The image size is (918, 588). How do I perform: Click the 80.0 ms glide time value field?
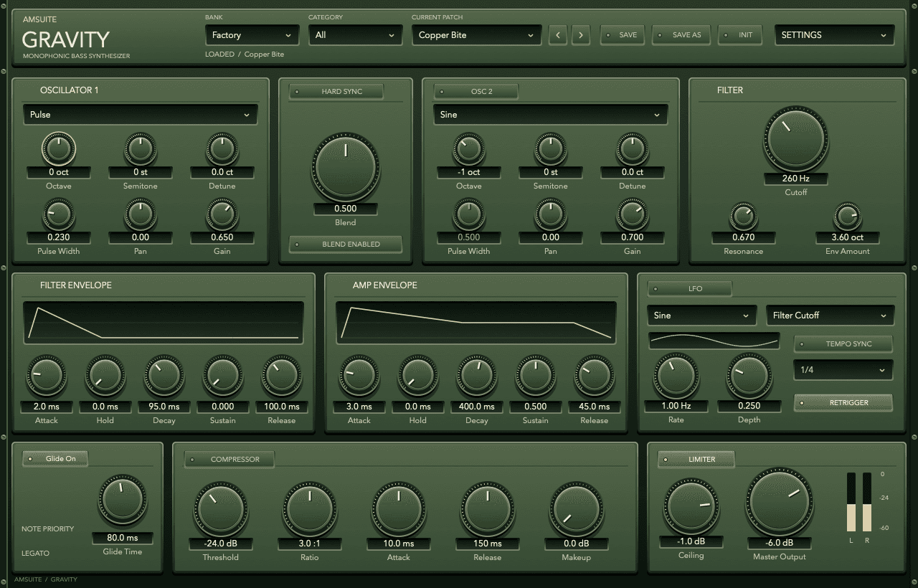click(x=123, y=538)
